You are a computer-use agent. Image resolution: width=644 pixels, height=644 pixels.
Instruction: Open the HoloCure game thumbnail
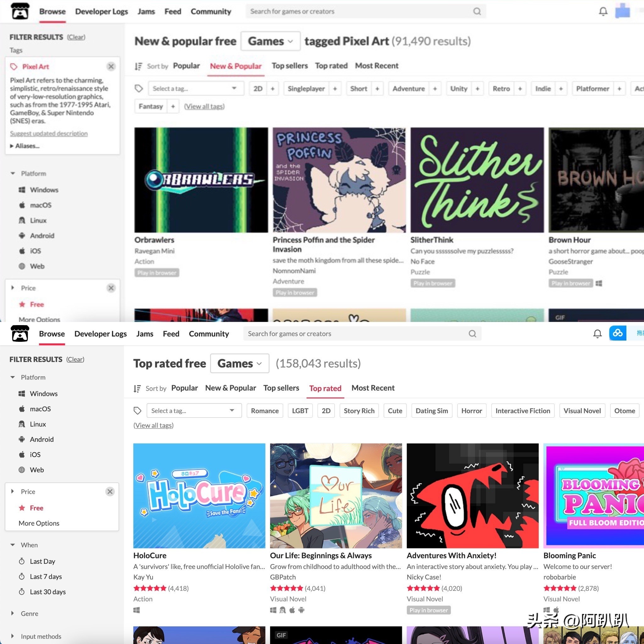199,496
